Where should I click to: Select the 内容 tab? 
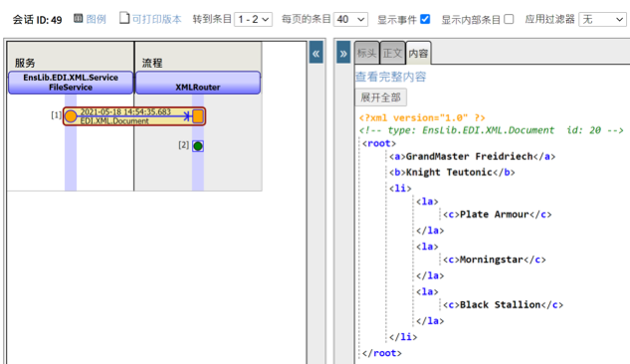pyautogui.click(x=418, y=53)
